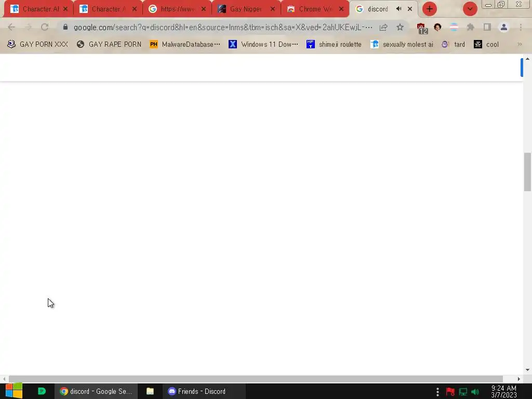
Task: Open the Chrome profile avatar menu
Action: 504,27
